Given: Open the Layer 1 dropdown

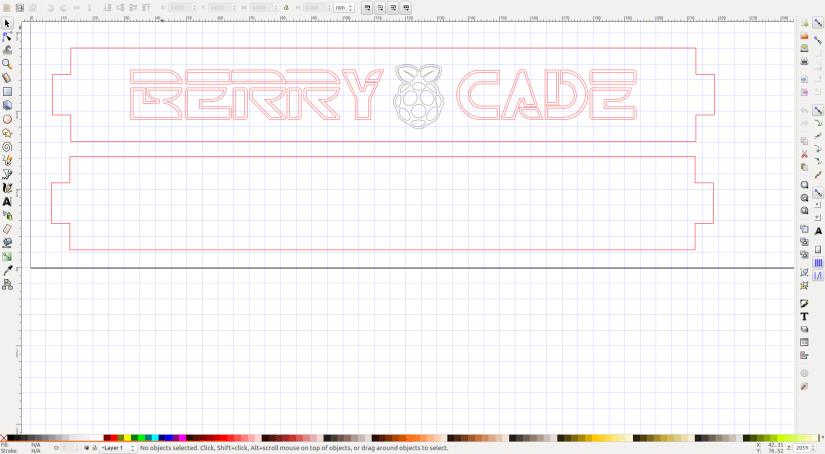Looking at the screenshot, I should 118,448.
